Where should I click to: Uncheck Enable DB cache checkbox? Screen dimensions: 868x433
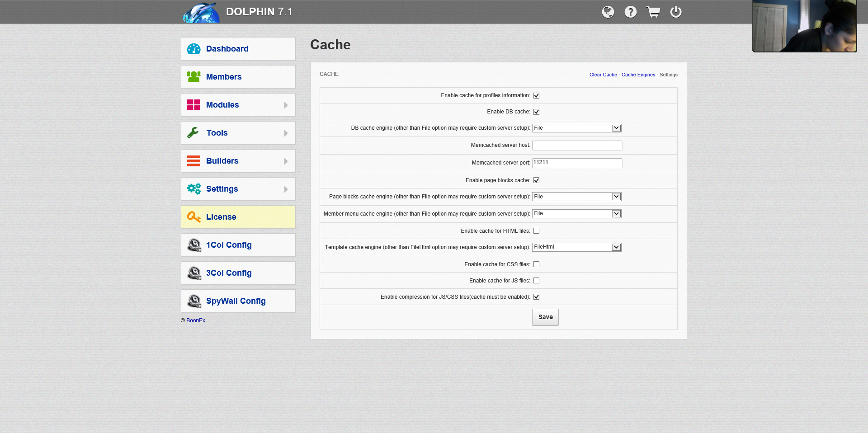click(536, 112)
